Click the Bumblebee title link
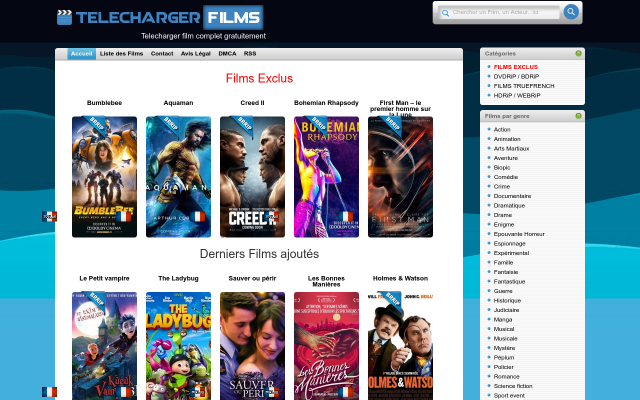Viewport: 640px width, 400px height. 104,103
